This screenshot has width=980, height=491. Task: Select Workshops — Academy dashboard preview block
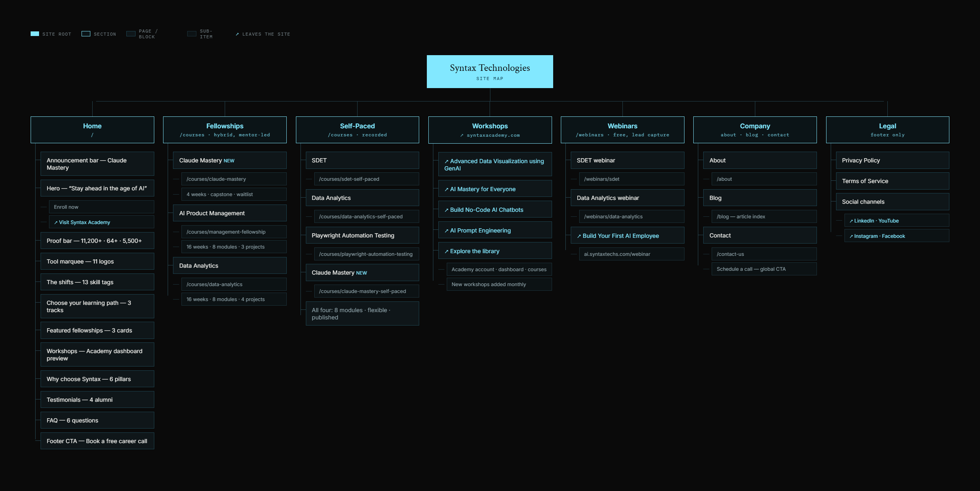(x=97, y=355)
